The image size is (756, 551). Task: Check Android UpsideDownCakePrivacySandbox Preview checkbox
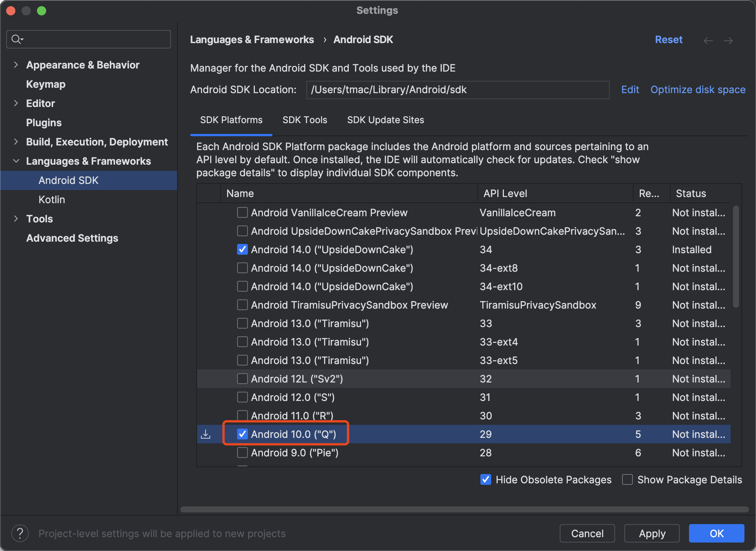point(242,231)
